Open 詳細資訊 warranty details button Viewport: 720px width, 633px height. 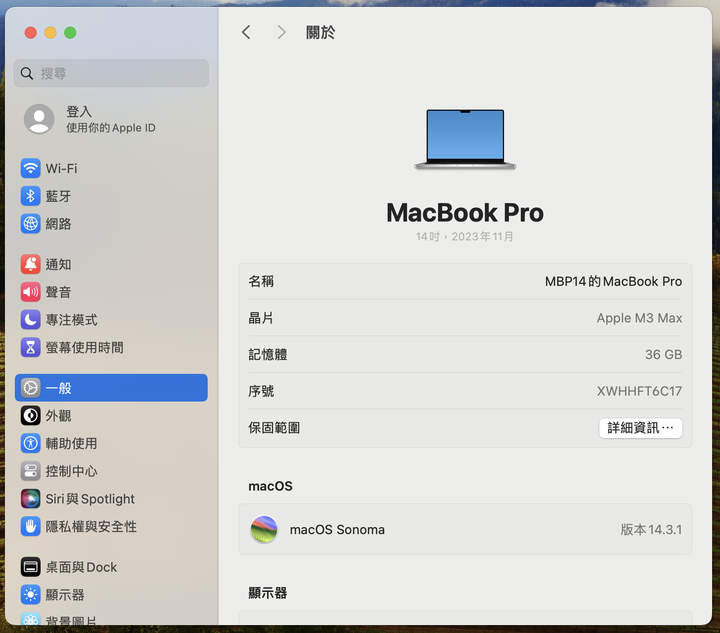click(641, 428)
